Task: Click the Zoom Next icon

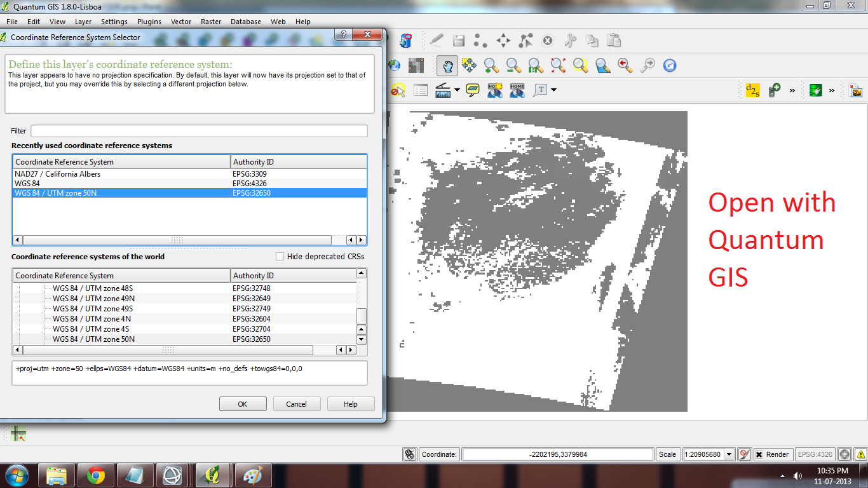Action: pos(647,65)
